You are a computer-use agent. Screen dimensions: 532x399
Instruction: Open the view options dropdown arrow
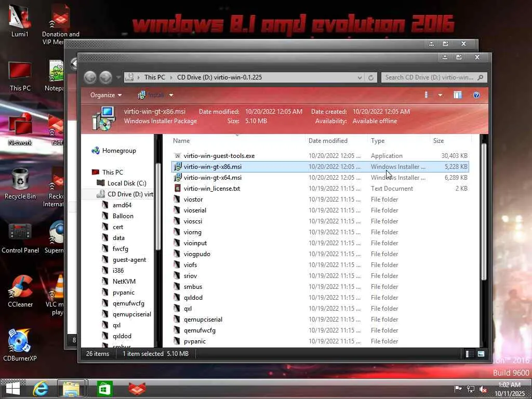[440, 95]
